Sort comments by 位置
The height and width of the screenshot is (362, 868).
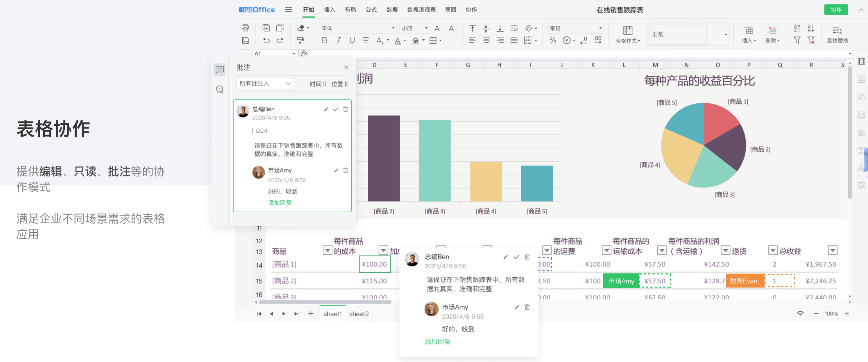coord(339,84)
